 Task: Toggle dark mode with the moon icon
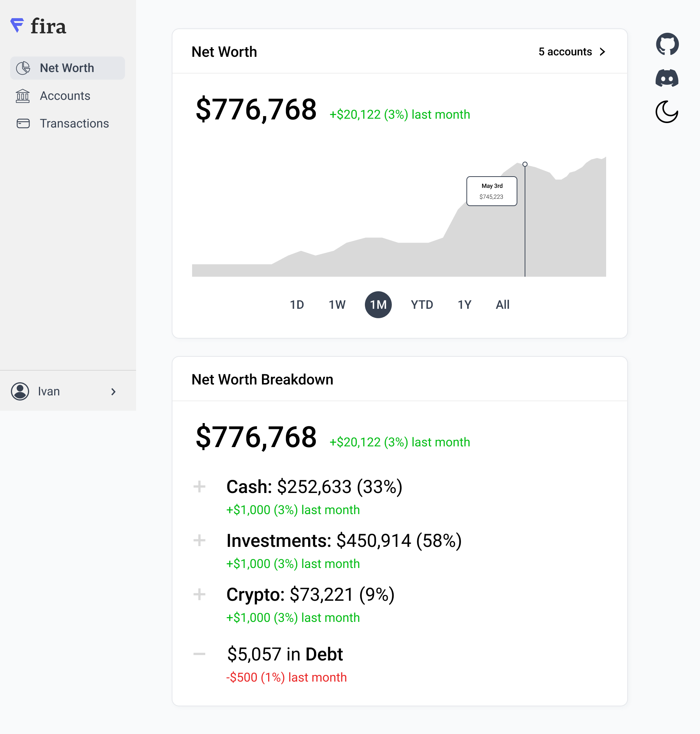coord(667,111)
